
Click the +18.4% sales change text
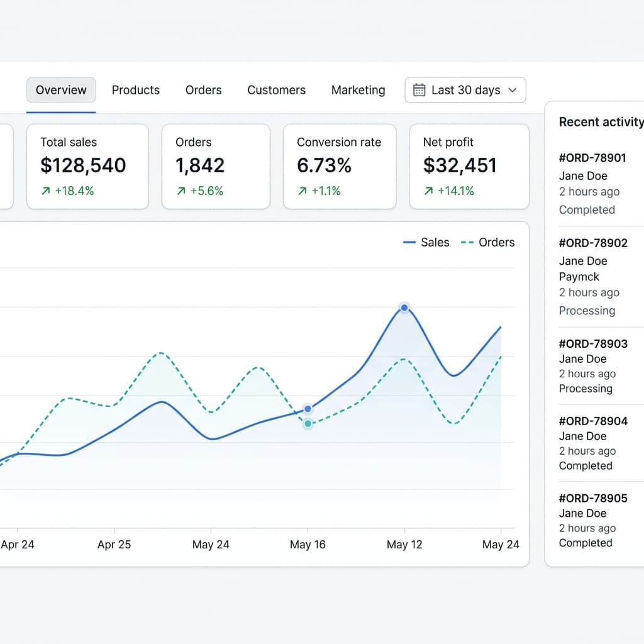point(74,191)
